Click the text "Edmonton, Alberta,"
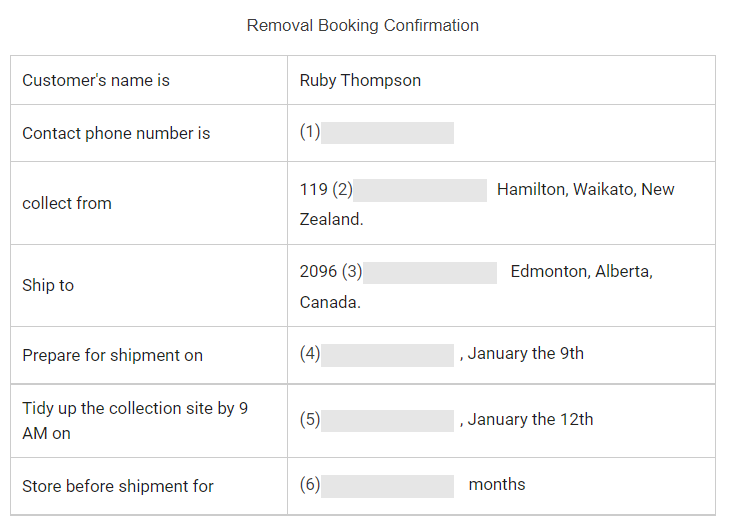Screen dimensions: 731x529 tap(581, 272)
